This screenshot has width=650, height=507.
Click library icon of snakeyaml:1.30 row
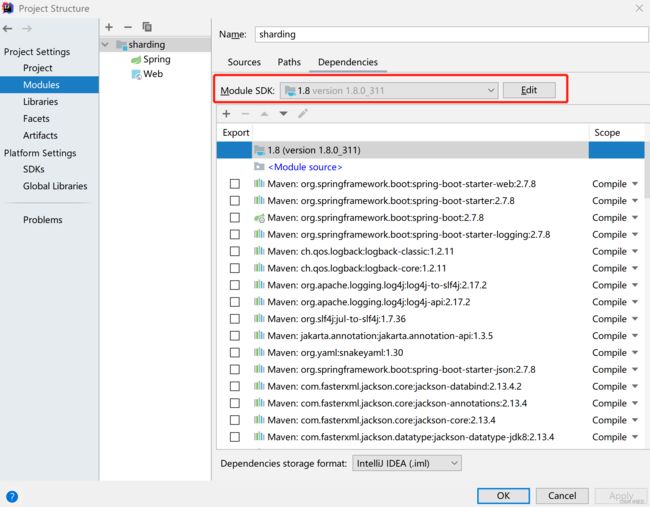coord(260,352)
